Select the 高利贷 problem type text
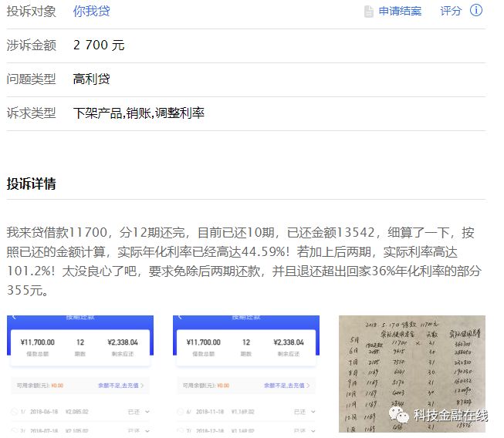This screenshot has width=504, height=438. click(x=92, y=79)
